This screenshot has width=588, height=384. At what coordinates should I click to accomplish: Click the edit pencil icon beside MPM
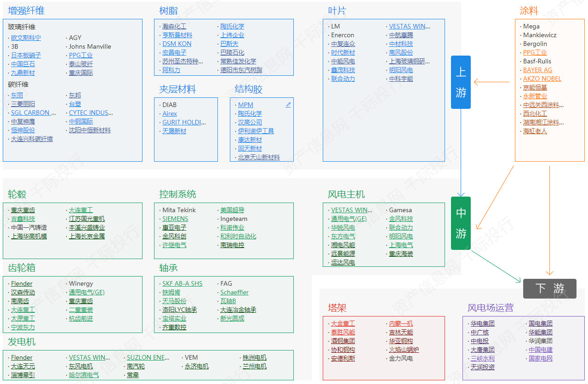coord(288,105)
